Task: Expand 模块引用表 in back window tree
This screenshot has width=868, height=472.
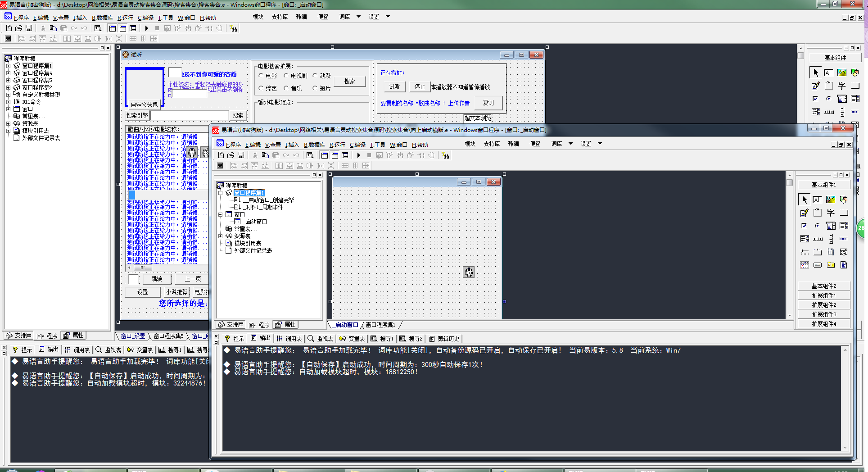Action: coord(8,131)
